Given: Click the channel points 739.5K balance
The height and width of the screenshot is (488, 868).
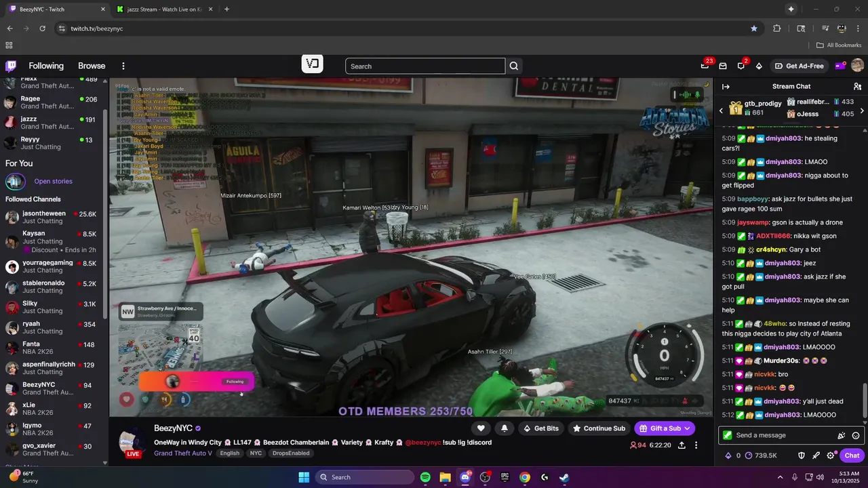Looking at the screenshot, I should [x=762, y=455].
